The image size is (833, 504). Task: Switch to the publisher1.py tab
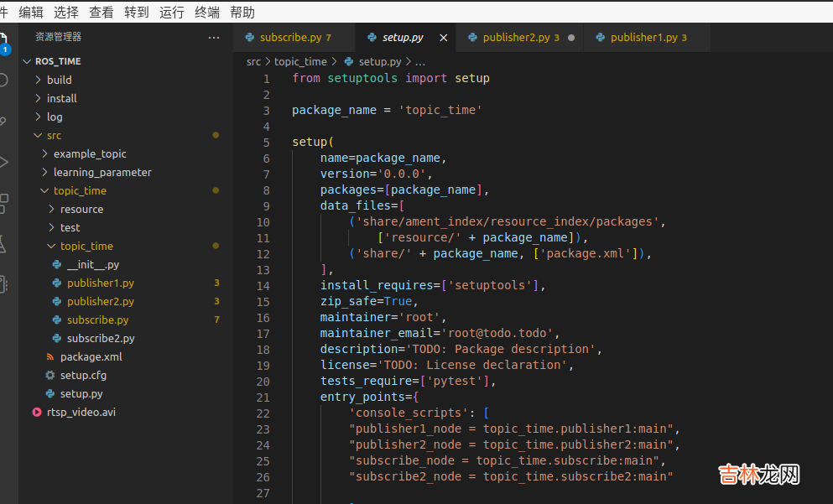click(643, 38)
